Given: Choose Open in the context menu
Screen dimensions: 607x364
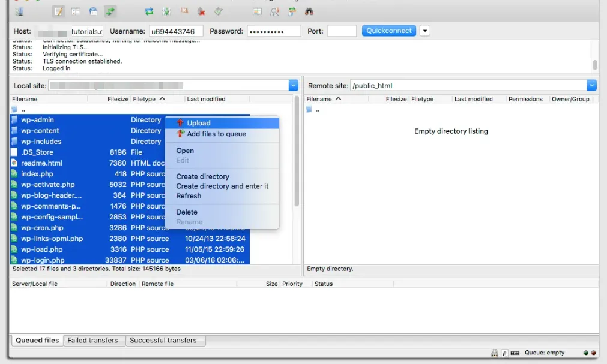Looking at the screenshot, I should coord(222,151).
